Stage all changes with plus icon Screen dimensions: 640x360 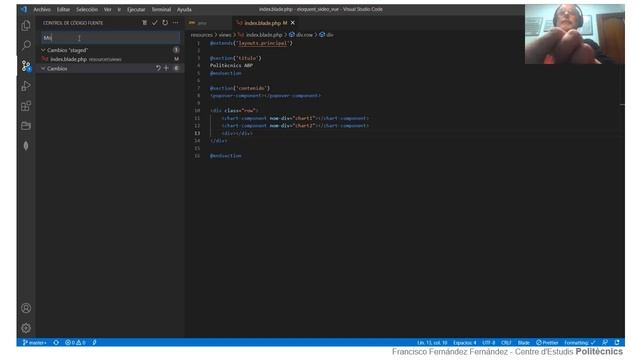[166, 68]
